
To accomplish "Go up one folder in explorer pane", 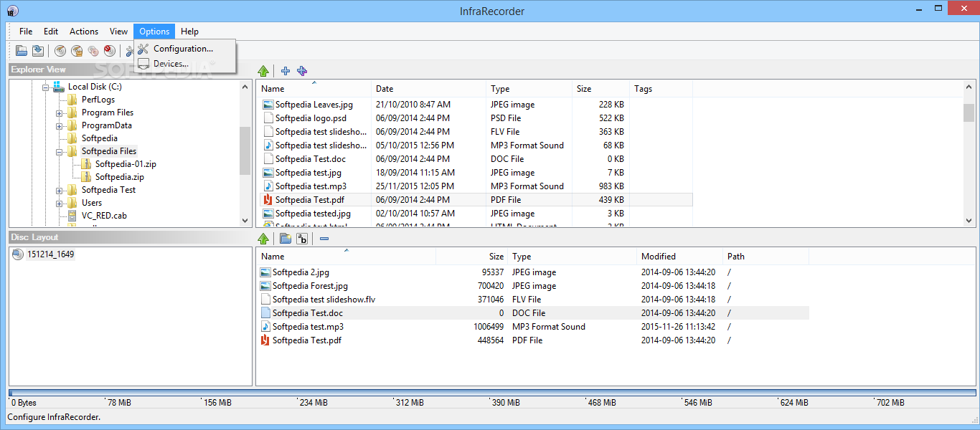I will tap(263, 70).
